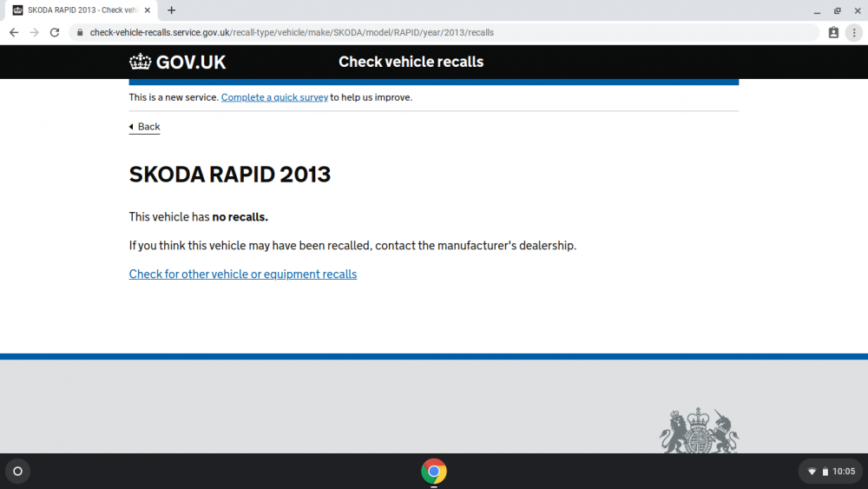The image size is (868, 489).
Task: Click the Wi-Fi icon in the system tray
Action: (812, 472)
